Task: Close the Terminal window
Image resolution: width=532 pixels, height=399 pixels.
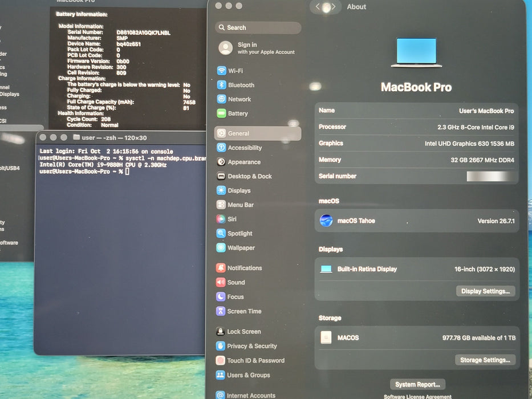Action: coord(43,137)
